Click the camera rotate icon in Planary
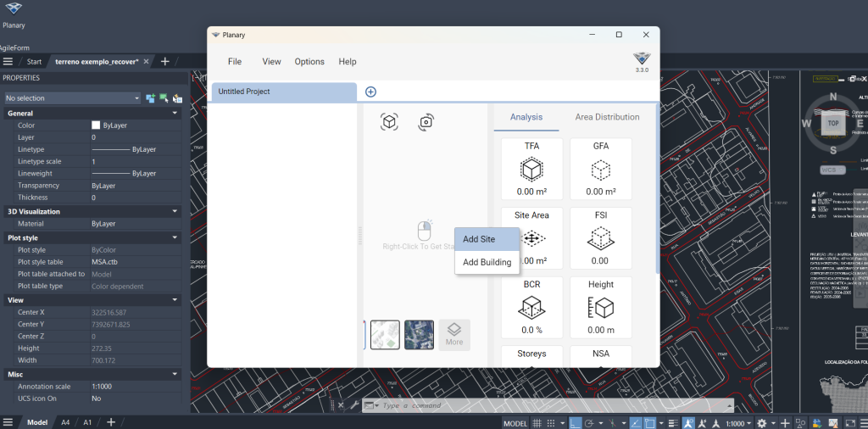 [426, 122]
